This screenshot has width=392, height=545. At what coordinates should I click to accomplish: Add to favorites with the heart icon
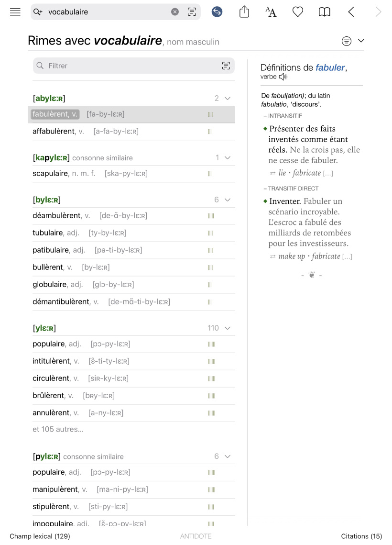[297, 12]
